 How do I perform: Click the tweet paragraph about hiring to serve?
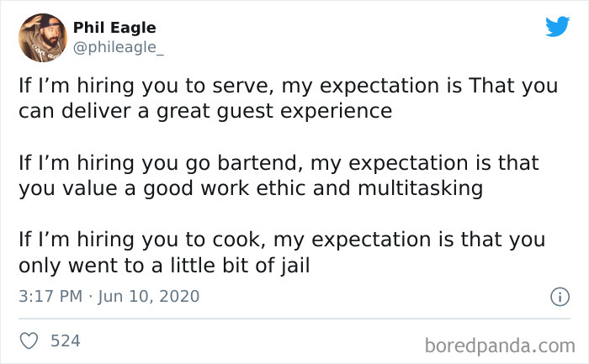coord(269,98)
